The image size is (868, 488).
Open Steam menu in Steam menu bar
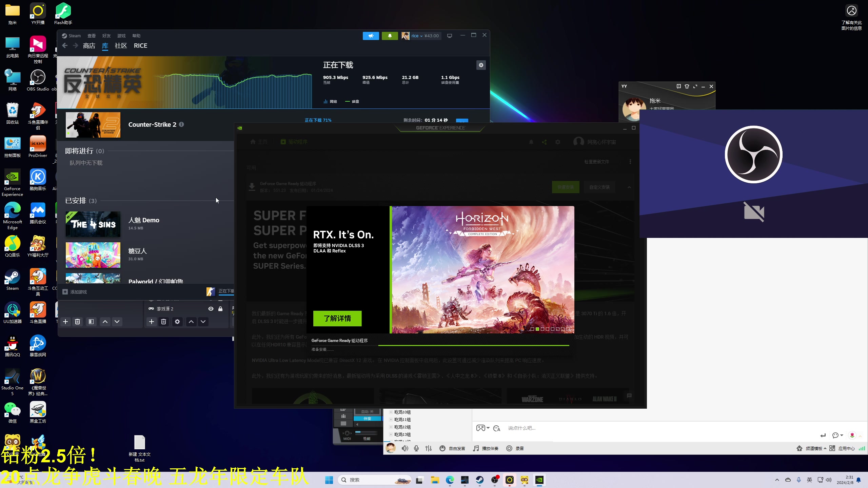tap(71, 36)
